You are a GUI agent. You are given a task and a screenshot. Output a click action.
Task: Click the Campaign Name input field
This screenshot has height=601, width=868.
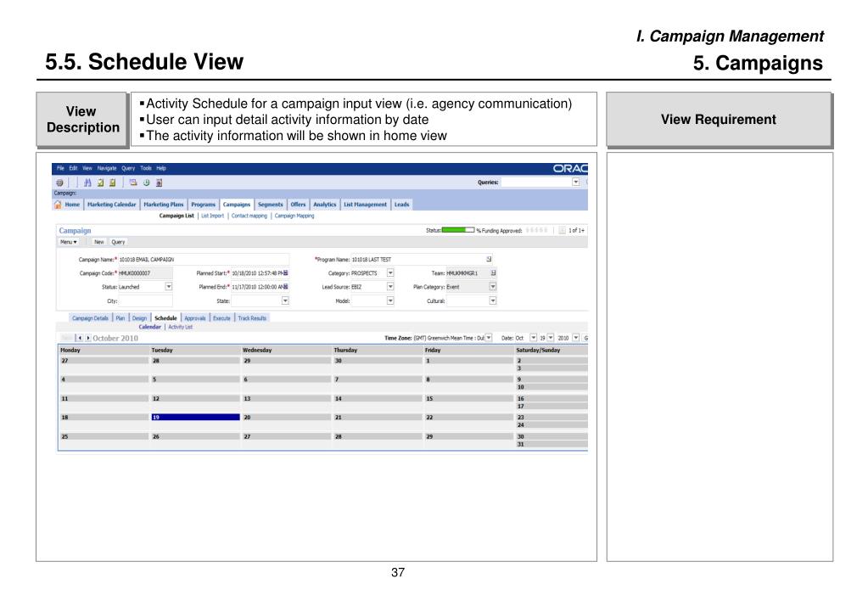(203, 259)
